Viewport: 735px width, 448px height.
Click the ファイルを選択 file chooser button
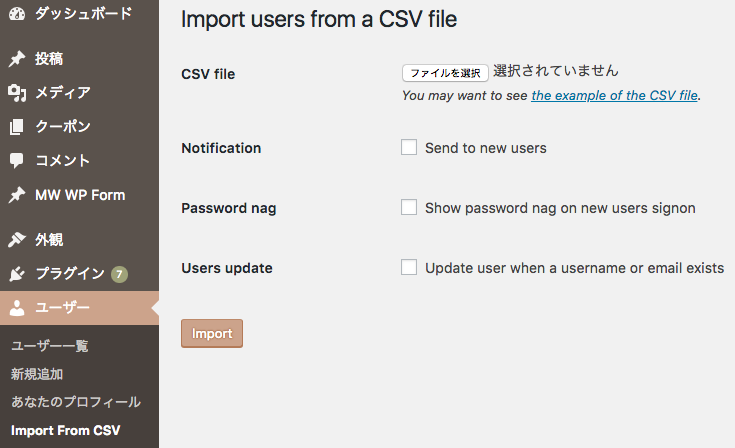445,73
